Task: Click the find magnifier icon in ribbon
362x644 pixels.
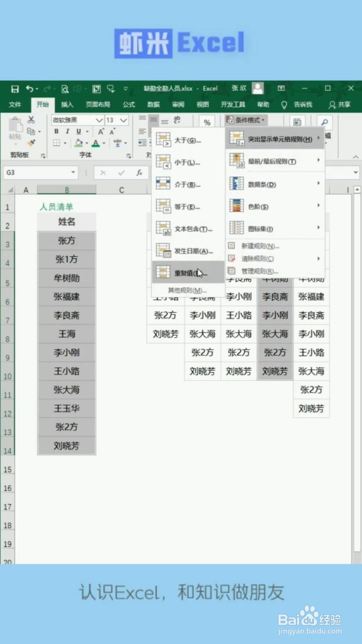Action: [324, 122]
